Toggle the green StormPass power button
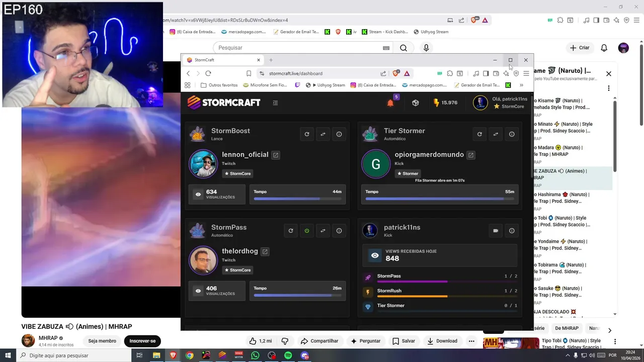Viewport: 644px width, 362px height. tap(307, 231)
